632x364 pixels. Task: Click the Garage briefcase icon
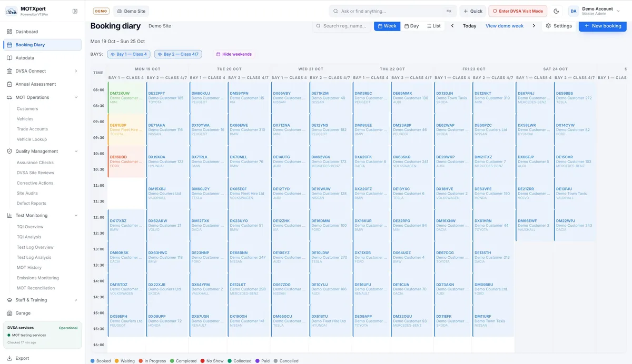point(9,313)
